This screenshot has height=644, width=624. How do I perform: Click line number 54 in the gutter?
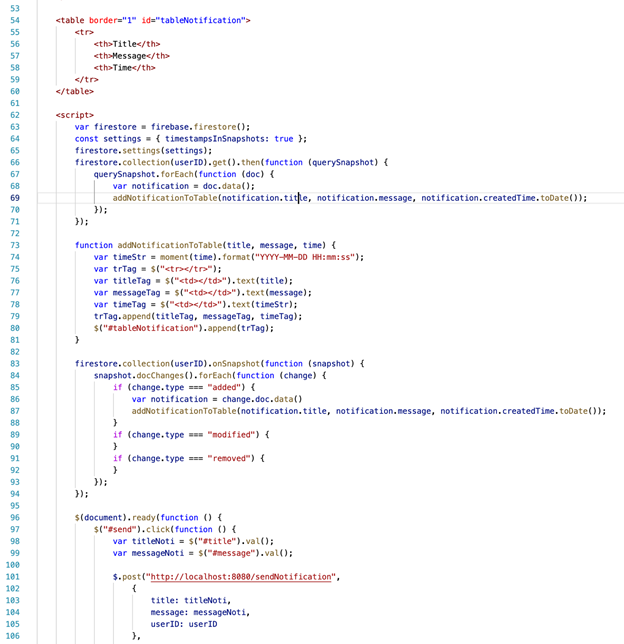[x=15, y=20]
